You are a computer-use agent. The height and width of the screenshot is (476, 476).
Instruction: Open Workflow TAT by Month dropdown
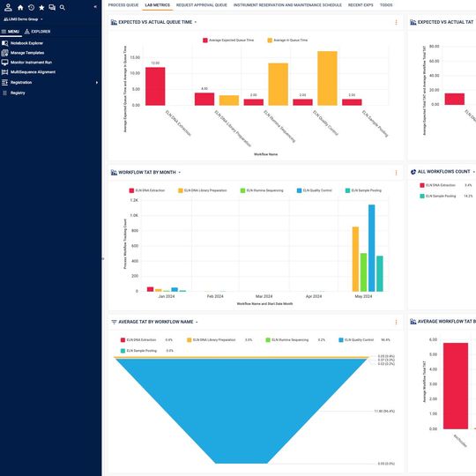tap(180, 173)
